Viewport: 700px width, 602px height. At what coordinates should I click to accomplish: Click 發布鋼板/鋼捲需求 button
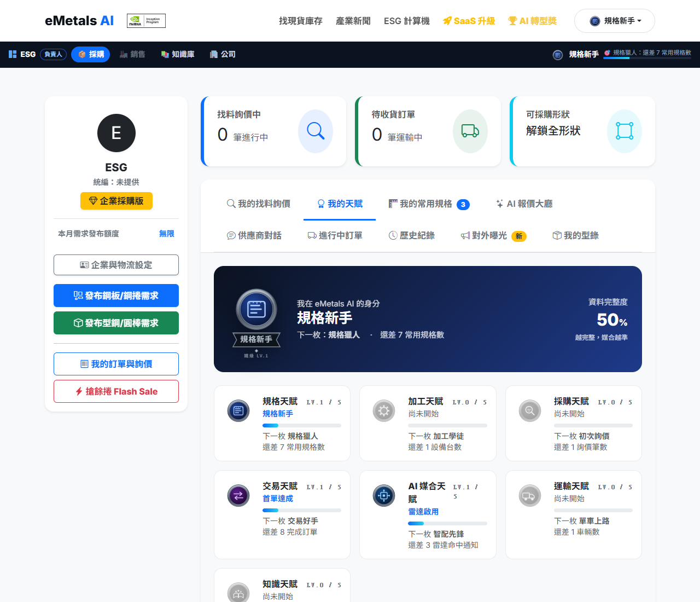(x=116, y=296)
